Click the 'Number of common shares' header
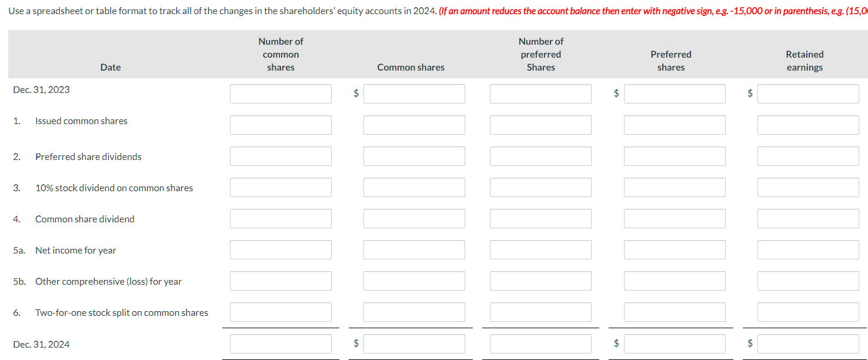 point(281,54)
